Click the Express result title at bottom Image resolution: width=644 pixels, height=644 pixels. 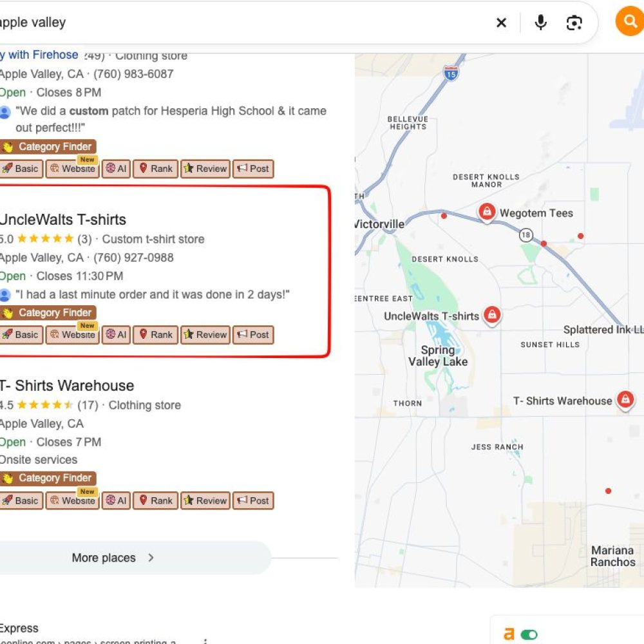(x=19, y=628)
